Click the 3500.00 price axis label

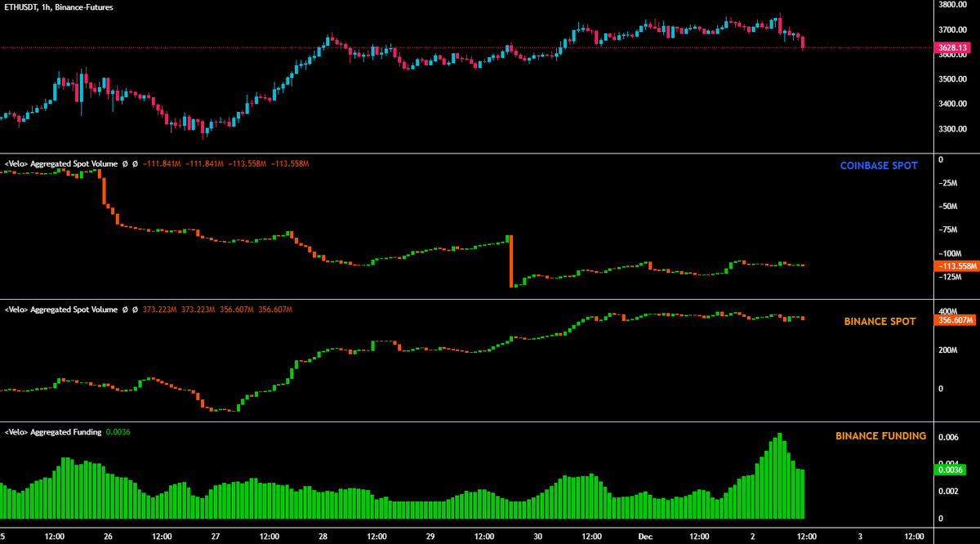(954, 80)
